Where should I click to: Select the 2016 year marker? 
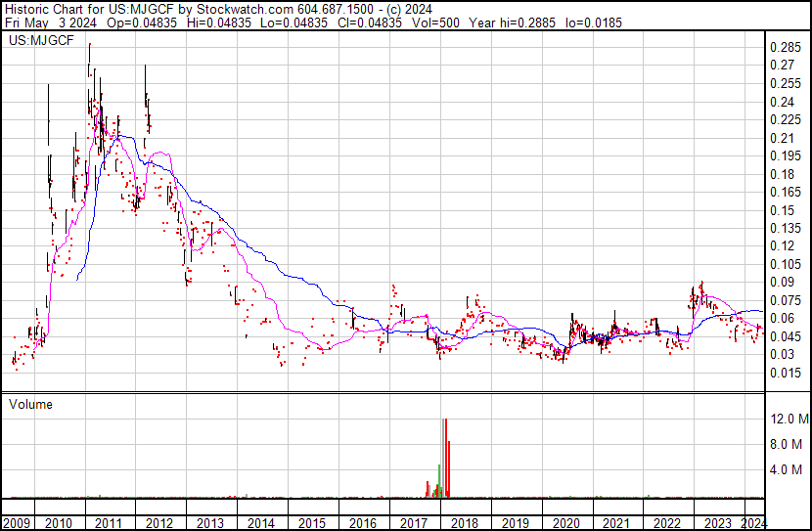click(x=363, y=523)
